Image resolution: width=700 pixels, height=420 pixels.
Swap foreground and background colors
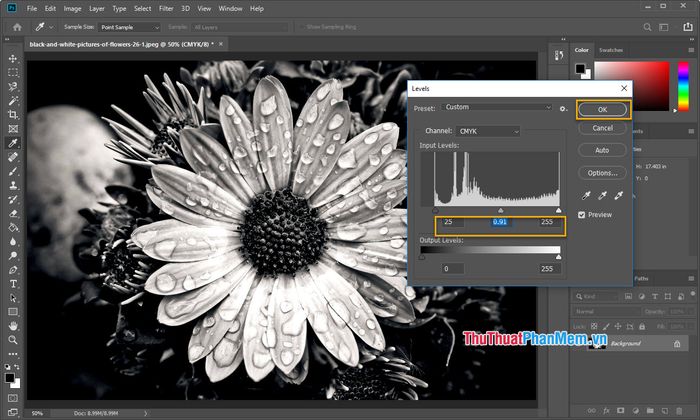pos(17,367)
